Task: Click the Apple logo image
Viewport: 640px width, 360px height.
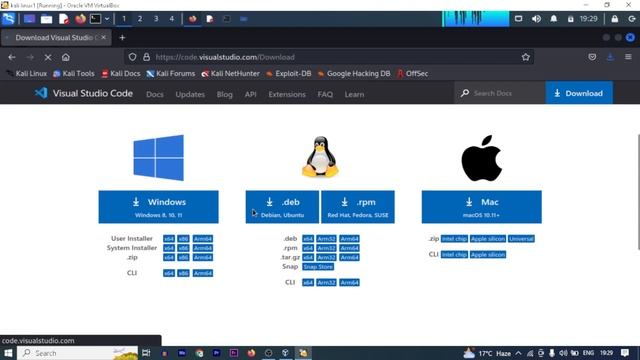Action: pos(482,158)
